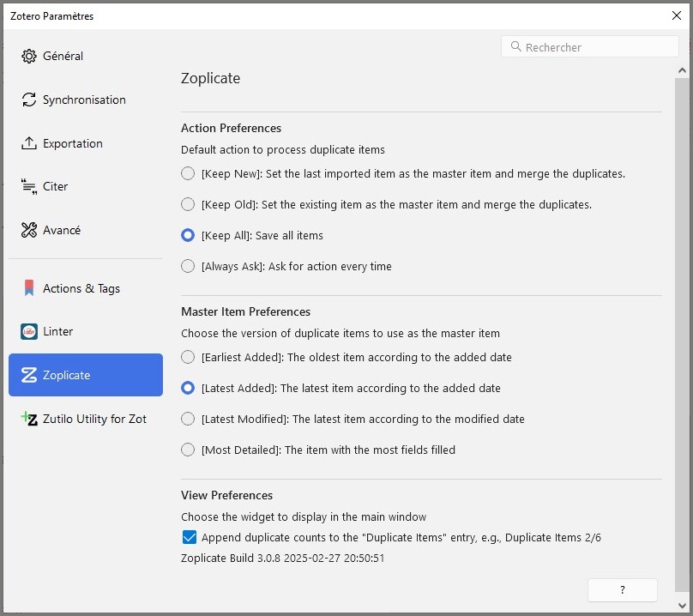This screenshot has width=693, height=616.
Task: Select Most Detailed radio option
Action: (x=188, y=450)
